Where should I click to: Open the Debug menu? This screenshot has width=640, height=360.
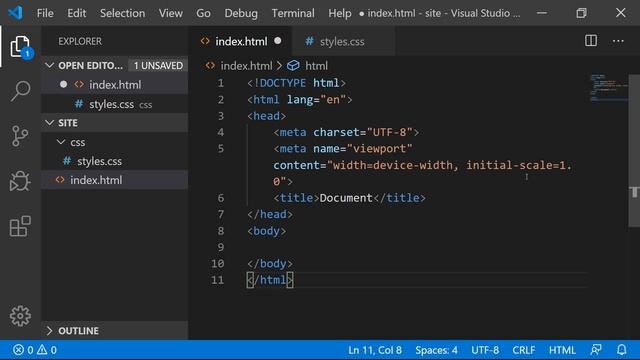[241, 13]
